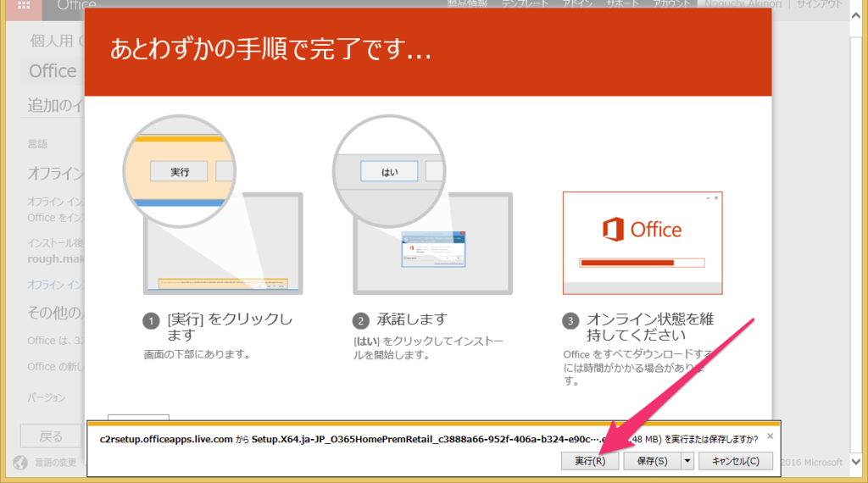Viewport: 868px width, 483px height.
Task: Click the はい button in step 2 illustration
Action: pyautogui.click(x=389, y=171)
